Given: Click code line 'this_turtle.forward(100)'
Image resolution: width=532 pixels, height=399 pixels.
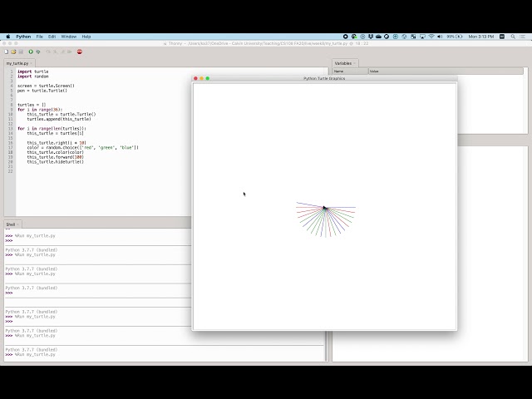Looking at the screenshot, I should (x=56, y=157).
